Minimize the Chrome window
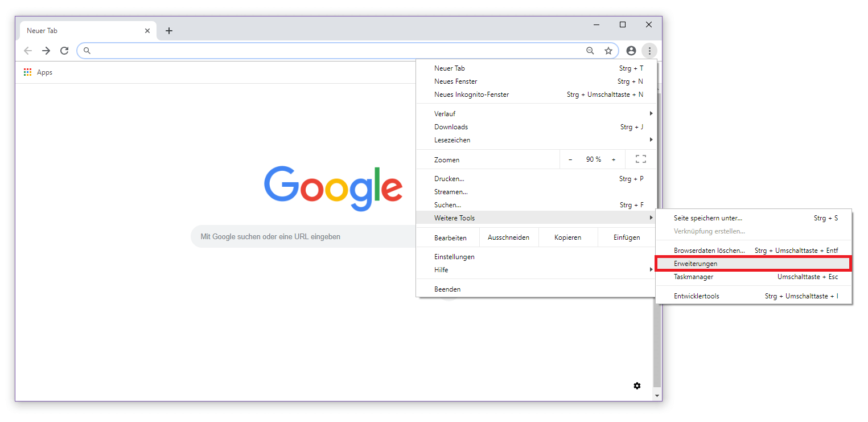The width and height of the screenshot is (868, 422). click(x=597, y=25)
